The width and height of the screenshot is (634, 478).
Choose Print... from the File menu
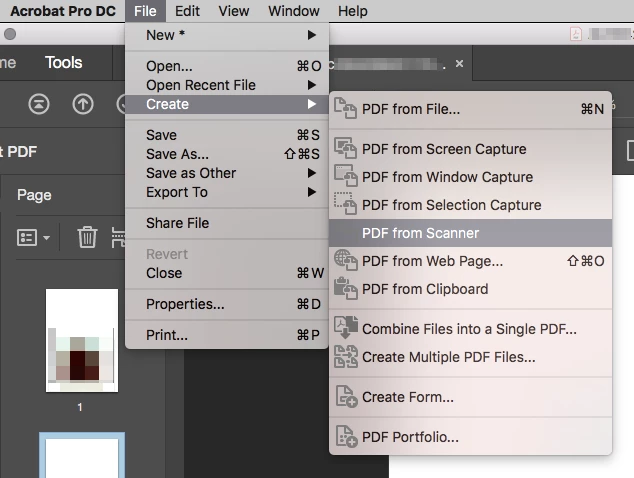227,335
